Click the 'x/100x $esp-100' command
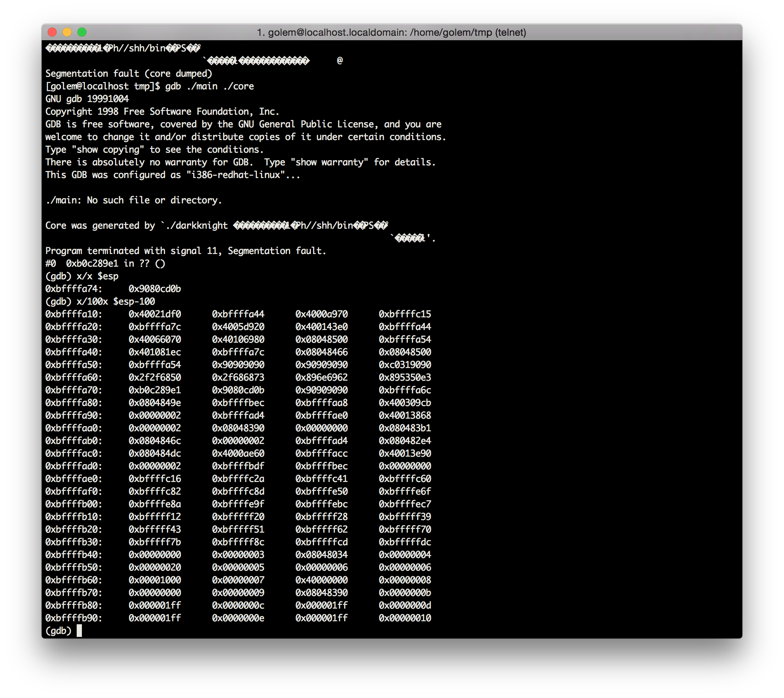 [115, 302]
